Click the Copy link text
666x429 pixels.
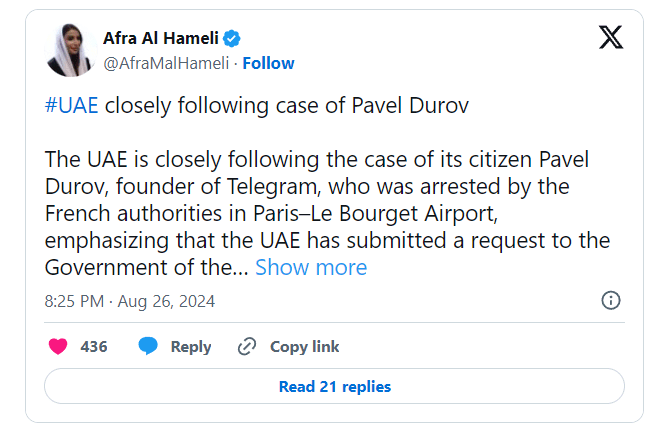(304, 347)
